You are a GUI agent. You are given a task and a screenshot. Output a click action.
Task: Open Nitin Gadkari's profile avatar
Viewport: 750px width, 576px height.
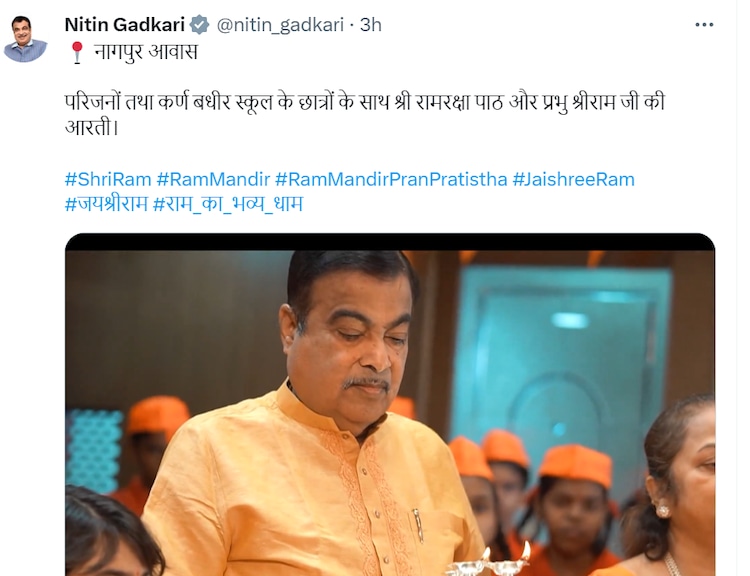25,38
